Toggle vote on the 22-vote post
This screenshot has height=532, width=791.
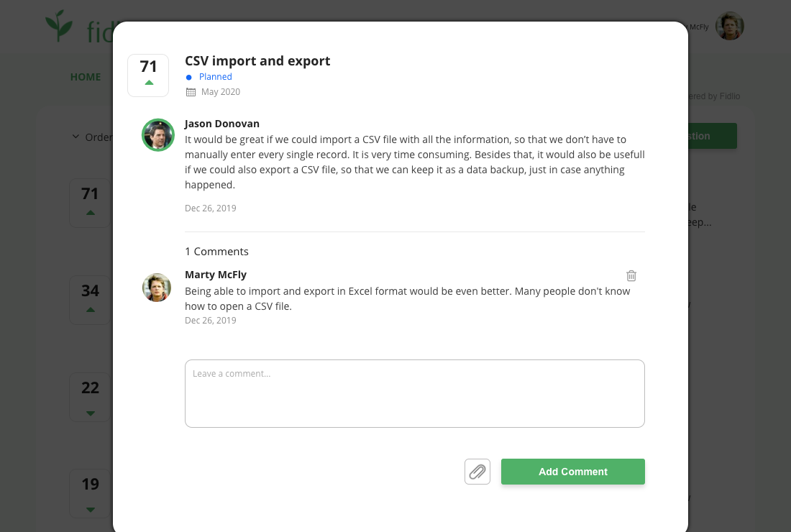pyautogui.click(x=91, y=413)
